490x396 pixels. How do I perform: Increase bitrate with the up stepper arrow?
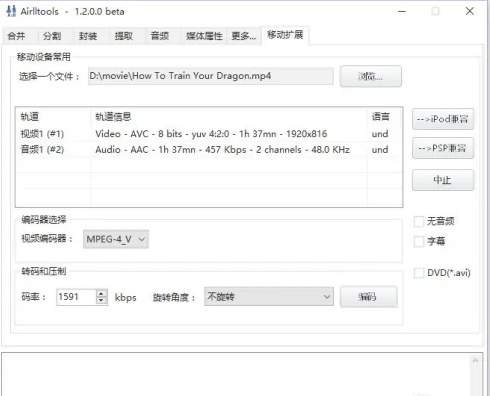click(101, 293)
